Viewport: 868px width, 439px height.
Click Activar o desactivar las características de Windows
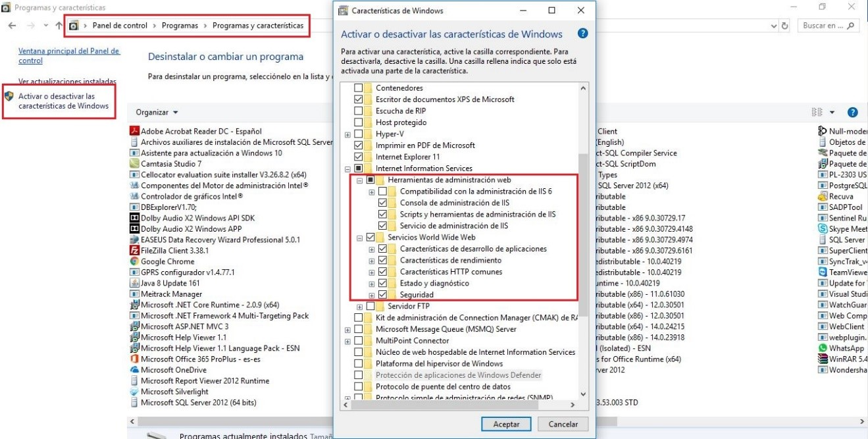pyautogui.click(x=63, y=101)
